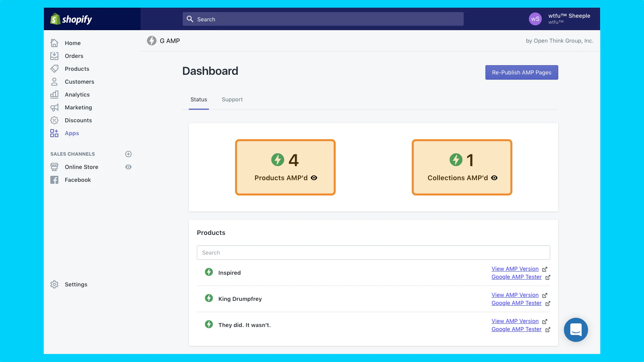The image size is (644, 362).
Task: Open the Online Store sales channel
Action: (82, 167)
